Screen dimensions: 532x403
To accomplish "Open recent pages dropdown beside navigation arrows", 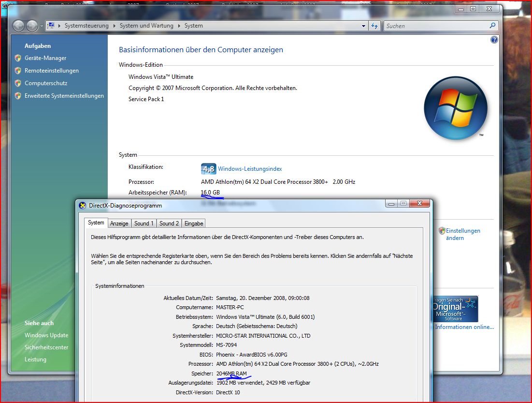I will point(42,26).
